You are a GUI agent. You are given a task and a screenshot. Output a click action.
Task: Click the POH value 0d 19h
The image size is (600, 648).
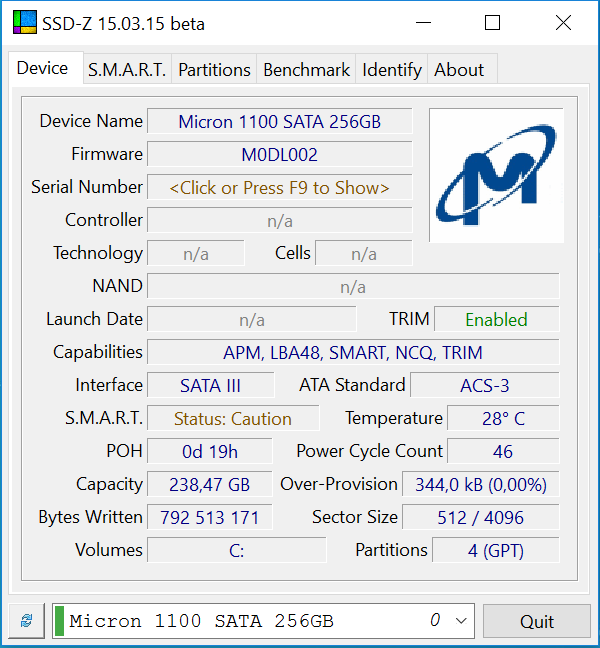210,451
